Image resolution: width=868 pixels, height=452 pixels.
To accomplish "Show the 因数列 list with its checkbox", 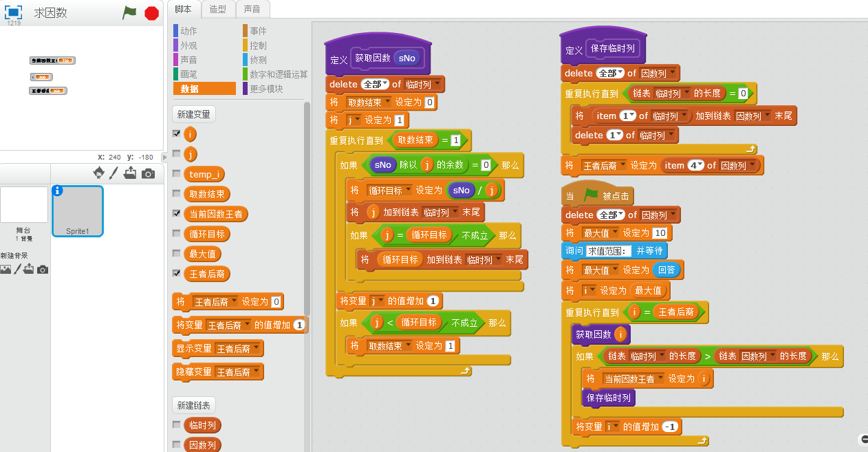I will 177,444.
